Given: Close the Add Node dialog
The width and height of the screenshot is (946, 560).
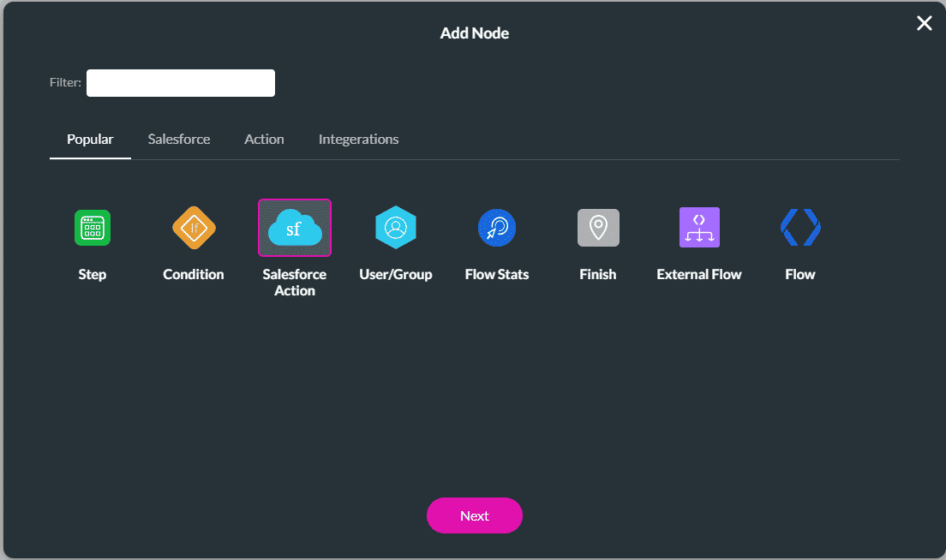Looking at the screenshot, I should coord(924,23).
